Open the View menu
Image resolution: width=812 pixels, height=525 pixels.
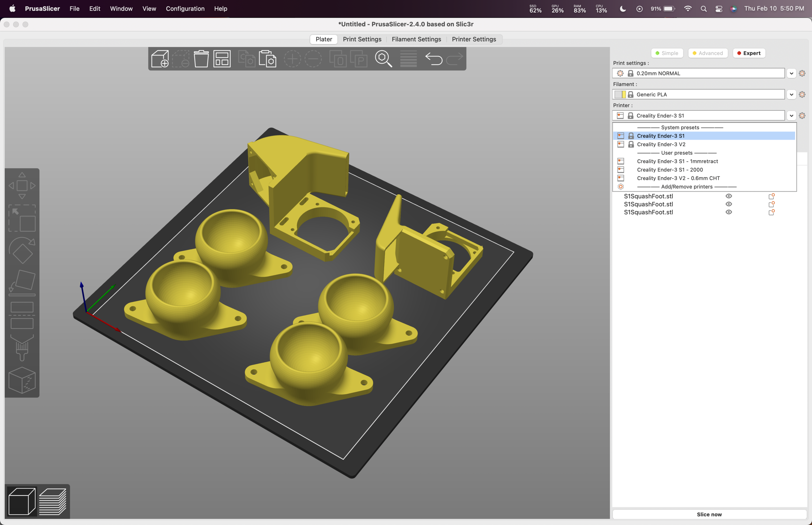[x=149, y=9]
